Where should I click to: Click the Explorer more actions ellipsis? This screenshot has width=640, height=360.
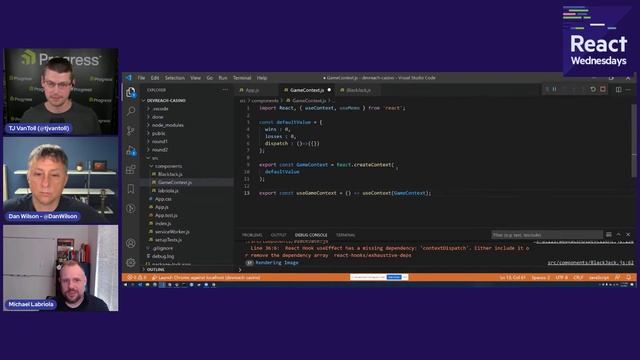pyautogui.click(x=225, y=90)
